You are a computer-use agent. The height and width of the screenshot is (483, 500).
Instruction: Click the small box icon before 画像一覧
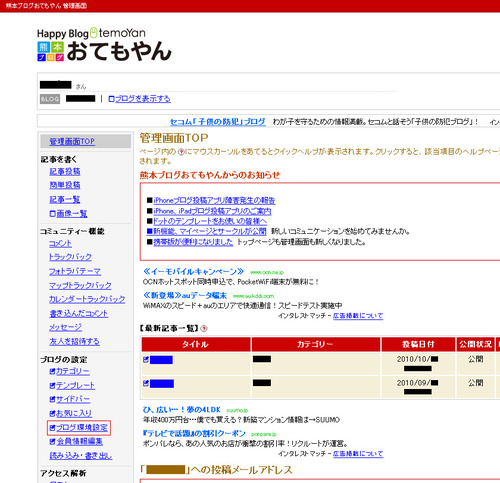coord(52,214)
